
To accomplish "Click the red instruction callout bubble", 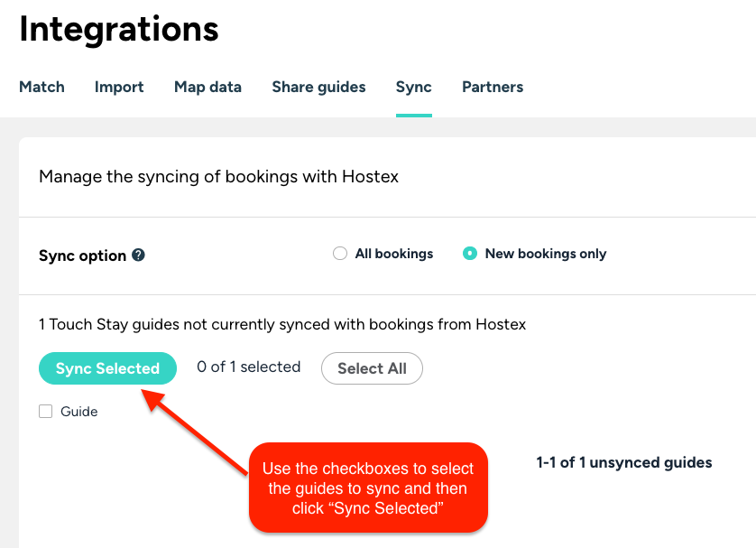I will pyautogui.click(x=368, y=488).
